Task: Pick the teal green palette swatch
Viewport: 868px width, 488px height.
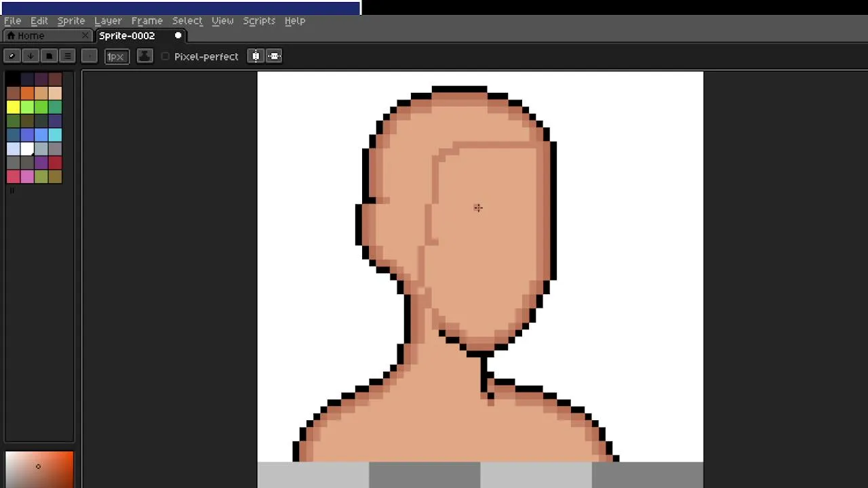Action: (x=55, y=107)
